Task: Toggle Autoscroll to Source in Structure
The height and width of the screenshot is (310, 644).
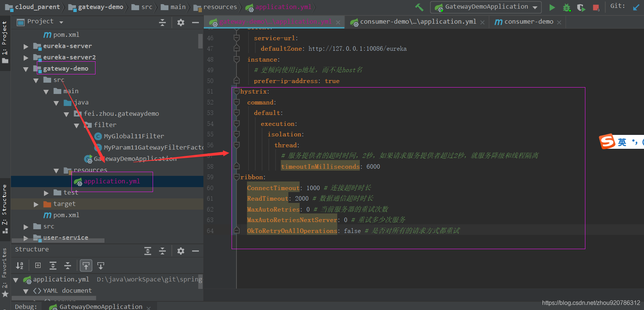Action: [x=86, y=266]
